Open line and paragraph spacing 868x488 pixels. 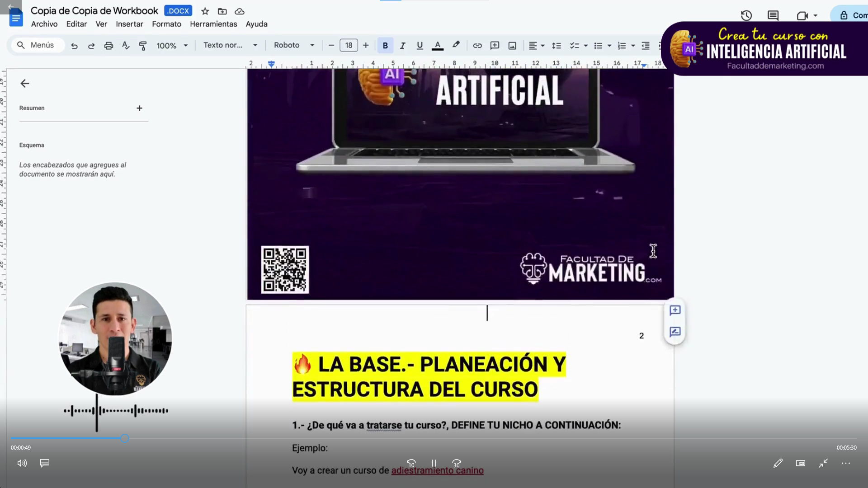click(557, 46)
